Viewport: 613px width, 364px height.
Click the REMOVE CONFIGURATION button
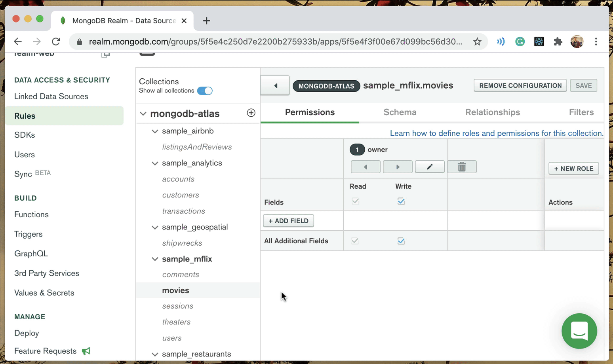pyautogui.click(x=520, y=85)
